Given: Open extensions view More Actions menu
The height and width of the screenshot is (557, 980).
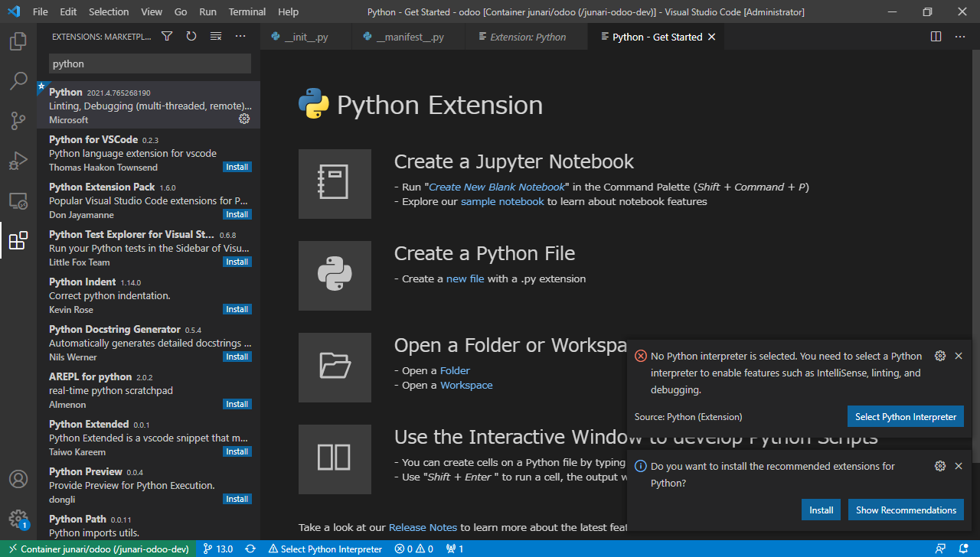Looking at the screenshot, I should [240, 36].
